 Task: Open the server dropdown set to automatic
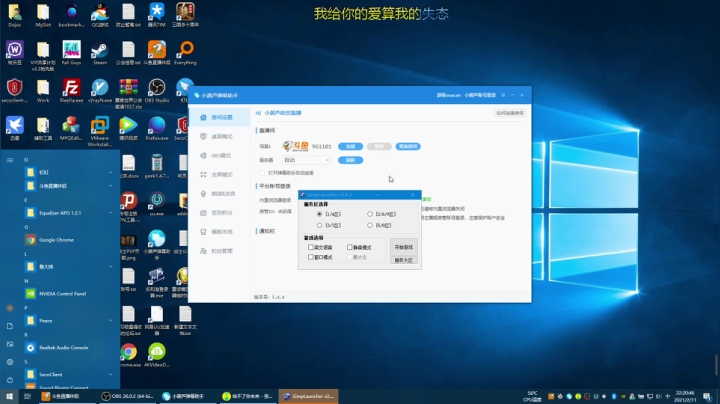[306, 160]
